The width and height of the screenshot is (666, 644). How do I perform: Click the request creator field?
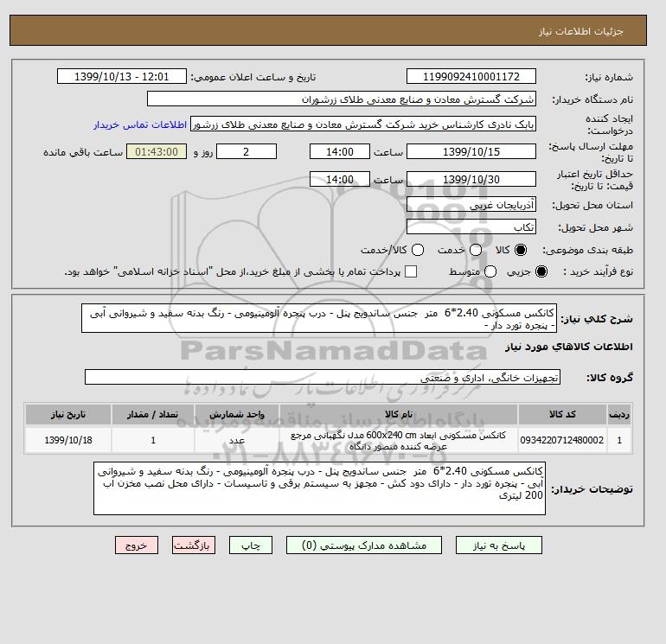(x=363, y=124)
